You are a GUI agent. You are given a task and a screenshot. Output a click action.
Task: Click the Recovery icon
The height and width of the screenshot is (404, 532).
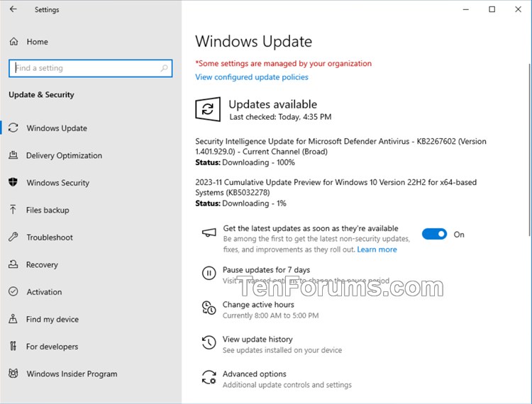click(x=13, y=264)
